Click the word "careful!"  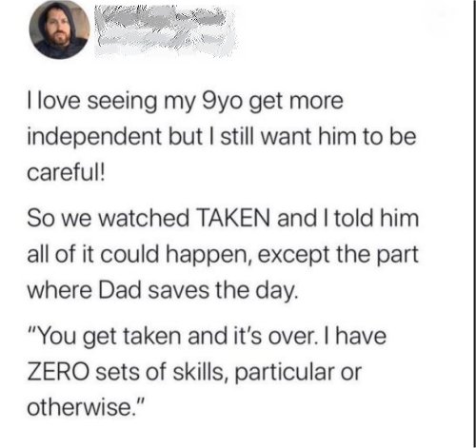tap(66, 173)
